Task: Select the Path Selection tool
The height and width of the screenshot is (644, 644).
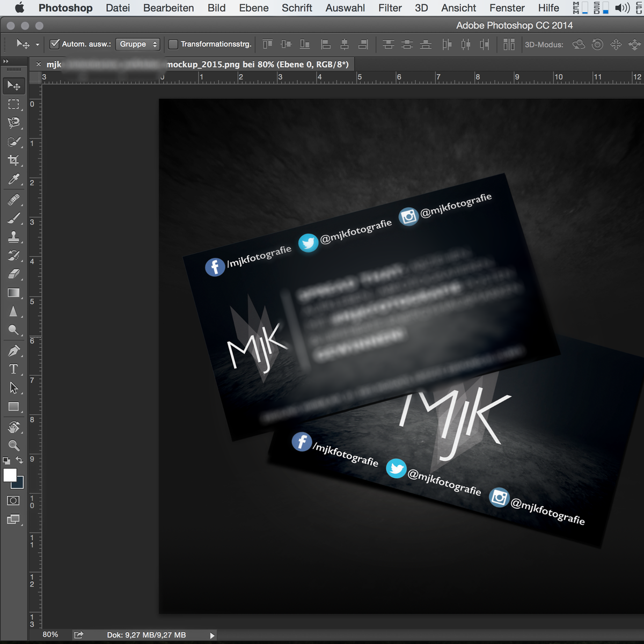Action: pos(13,388)
